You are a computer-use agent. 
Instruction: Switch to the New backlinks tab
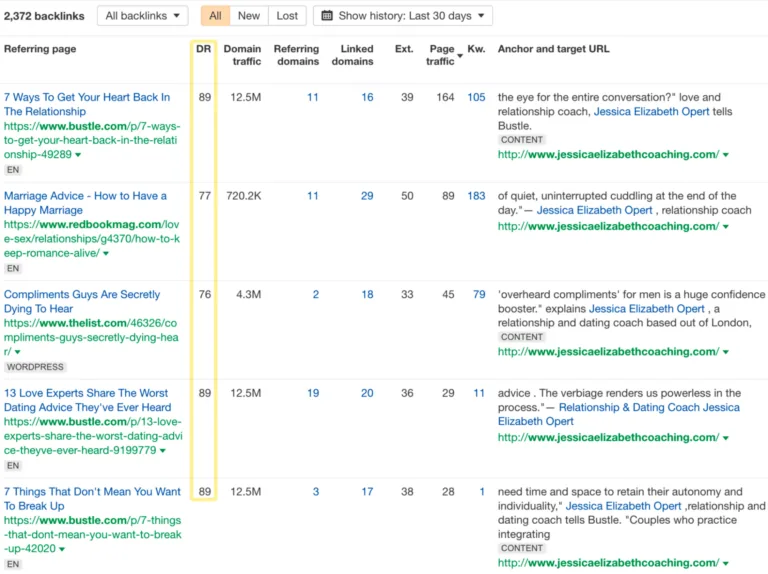point(249,16)
